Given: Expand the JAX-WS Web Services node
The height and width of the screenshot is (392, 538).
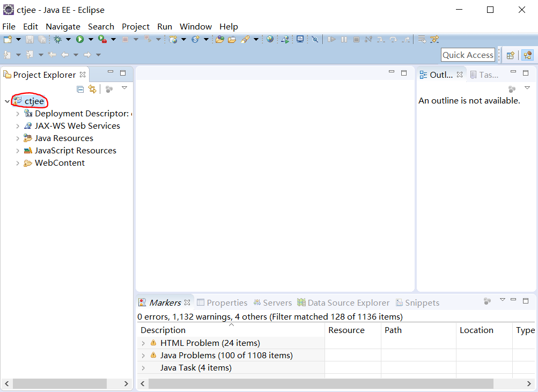Looking at the screenshot, I should point(18,126).
